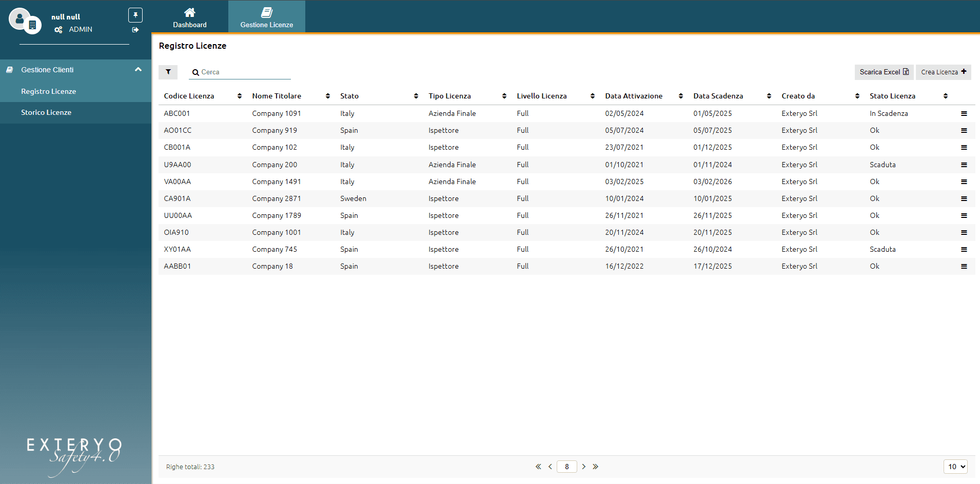Go to next page arrow
Image resolution: width=980 pixels, height=484 pixels.
tap(583, 467)
